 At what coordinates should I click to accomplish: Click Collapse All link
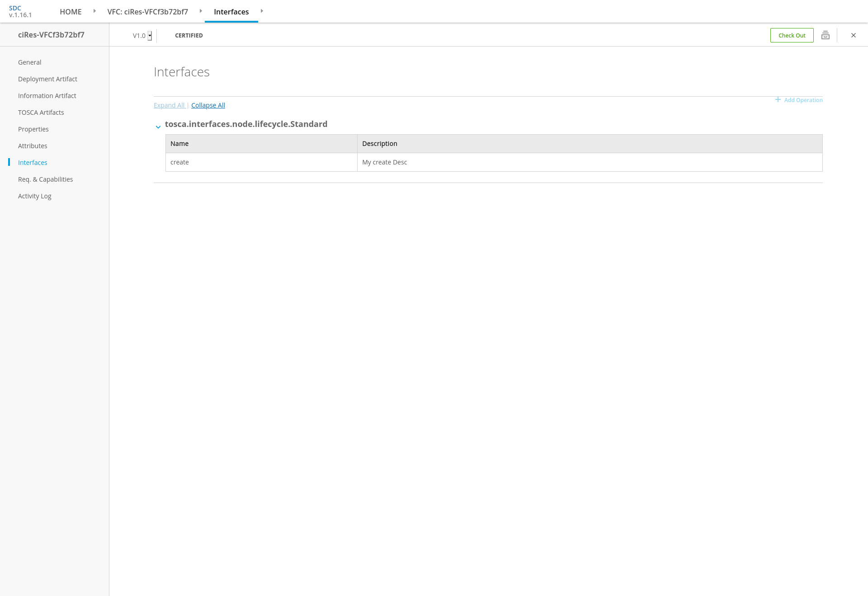(x=208, y=105)
